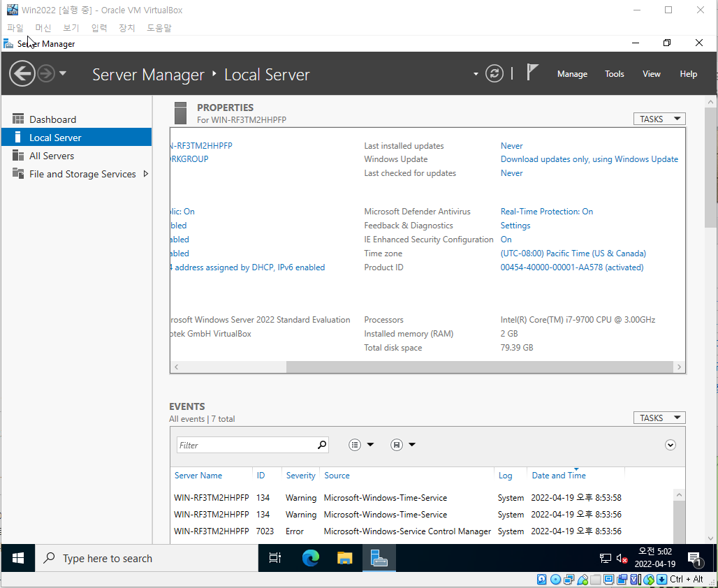Screen dimensions: 718x588
Task: Open Task View on the taskbar
Action: (x=275, y=558)
